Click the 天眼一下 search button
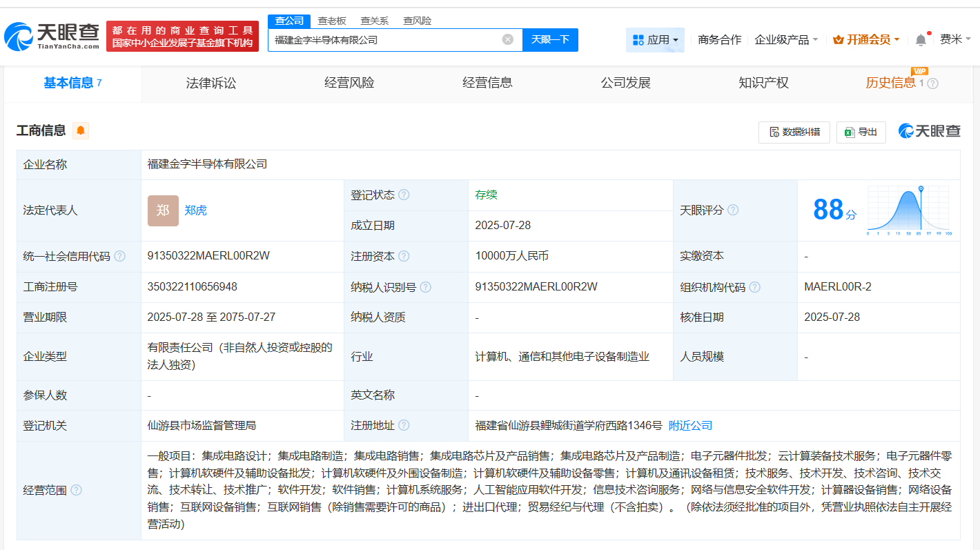The image size is (980, 550). pos(550,39)
